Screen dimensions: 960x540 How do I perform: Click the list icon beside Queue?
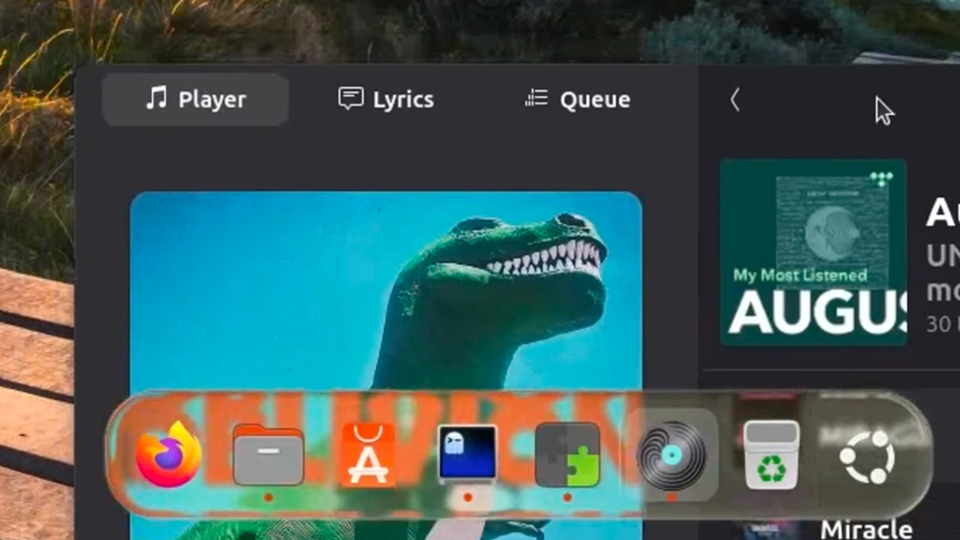[x=536, y=98]
